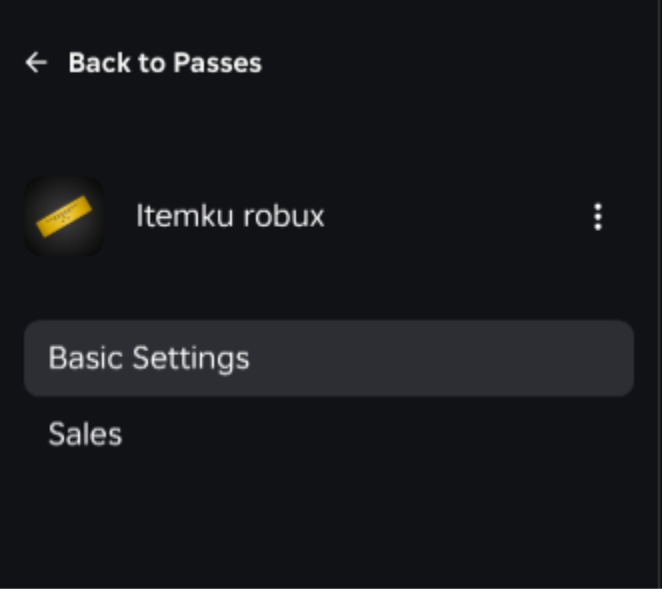View Sales for the Itemku robux pass

coord(85,434)
